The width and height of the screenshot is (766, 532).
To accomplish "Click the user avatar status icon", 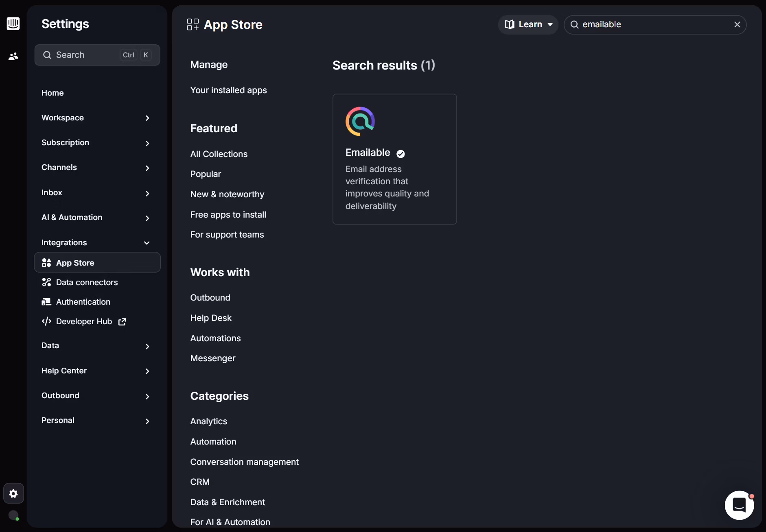I will coord(13,515).
